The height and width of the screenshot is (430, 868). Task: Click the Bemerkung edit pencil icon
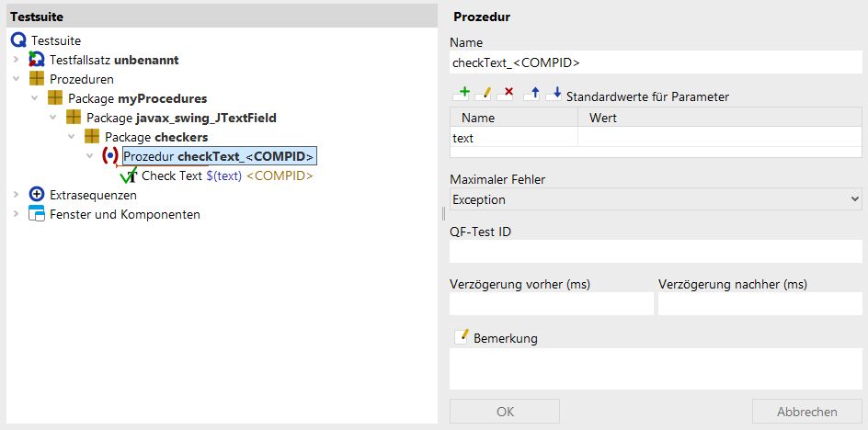[462, 337]
